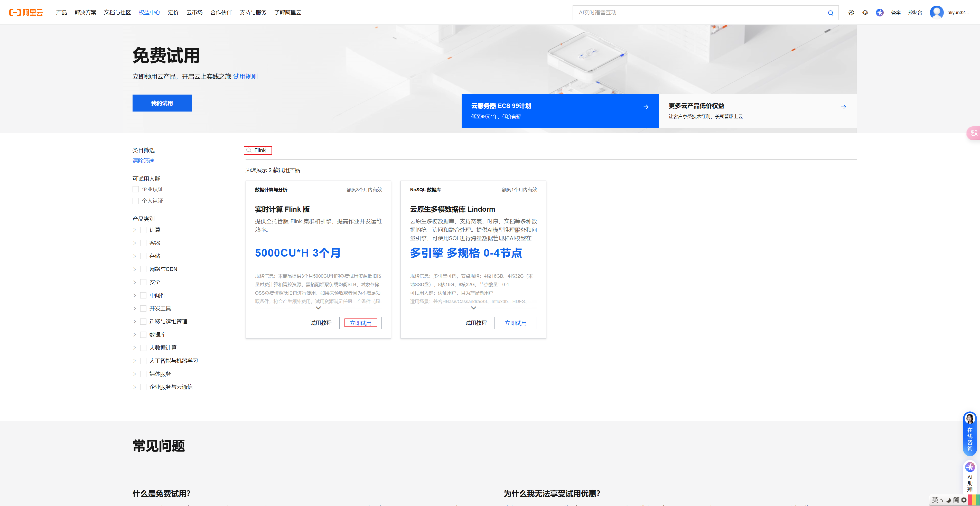
Task: Open the user avatar account menu
Action: (x=936, y=13)
